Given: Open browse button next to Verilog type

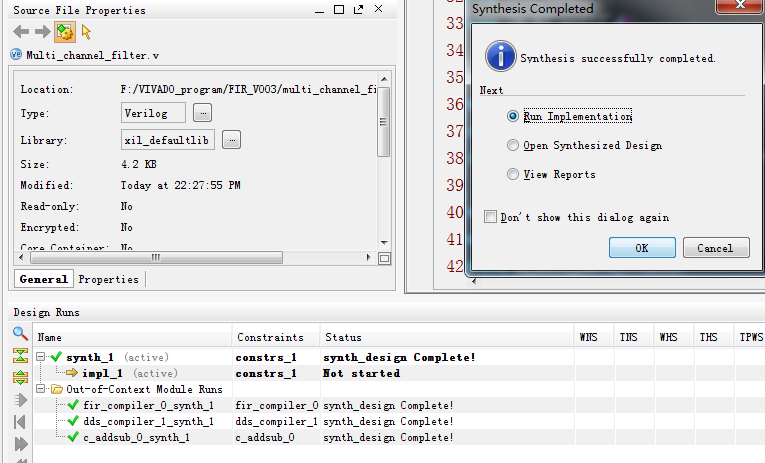Looking at the screenshot, I should (202, 112).
